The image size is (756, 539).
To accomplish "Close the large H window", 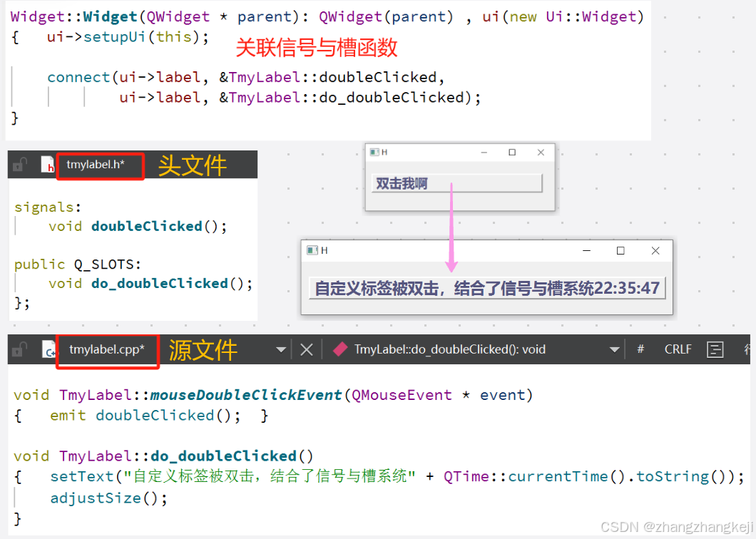I will (x=655, y=251).
